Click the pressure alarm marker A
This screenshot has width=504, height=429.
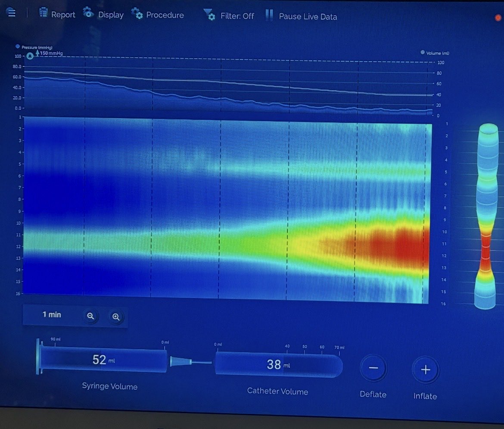(30, 56)
